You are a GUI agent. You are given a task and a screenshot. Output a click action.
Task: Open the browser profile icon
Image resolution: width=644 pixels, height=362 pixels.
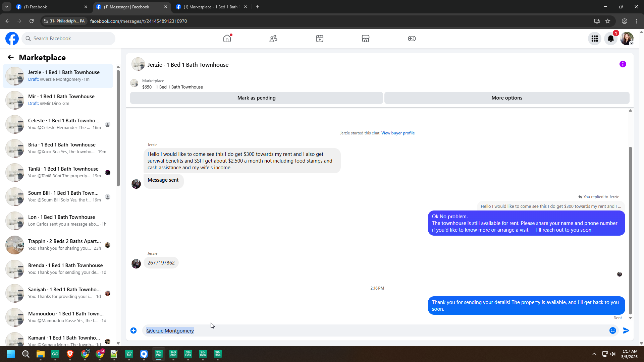[x=625, y=21]
